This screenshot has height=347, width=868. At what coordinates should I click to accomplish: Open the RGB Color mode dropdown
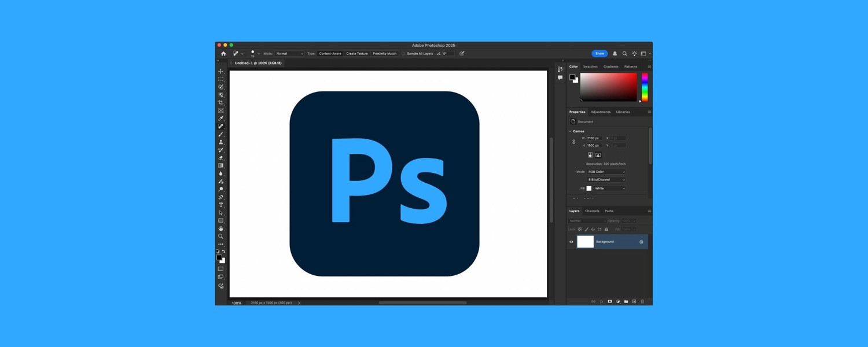[x=606, y=172]
